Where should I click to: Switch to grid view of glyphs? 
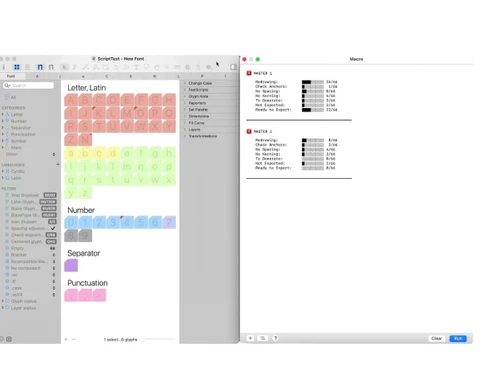17,67
